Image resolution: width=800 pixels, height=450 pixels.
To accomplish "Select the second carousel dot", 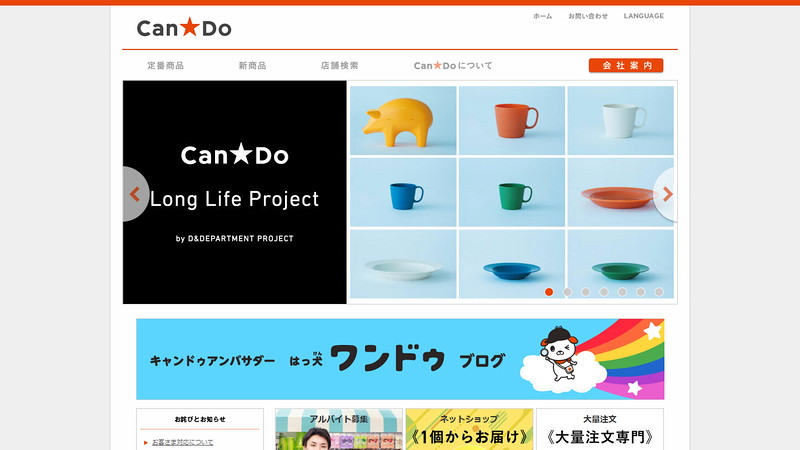I will 567,292.
